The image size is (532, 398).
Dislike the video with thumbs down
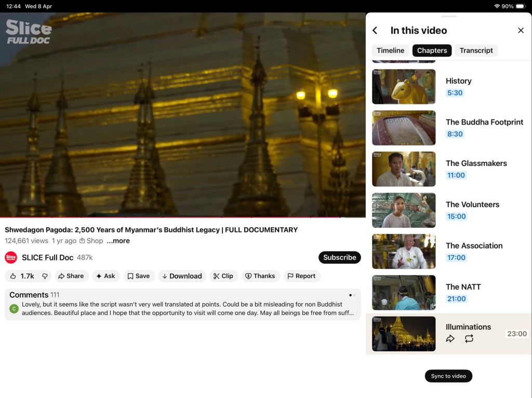tap(45, 276)
